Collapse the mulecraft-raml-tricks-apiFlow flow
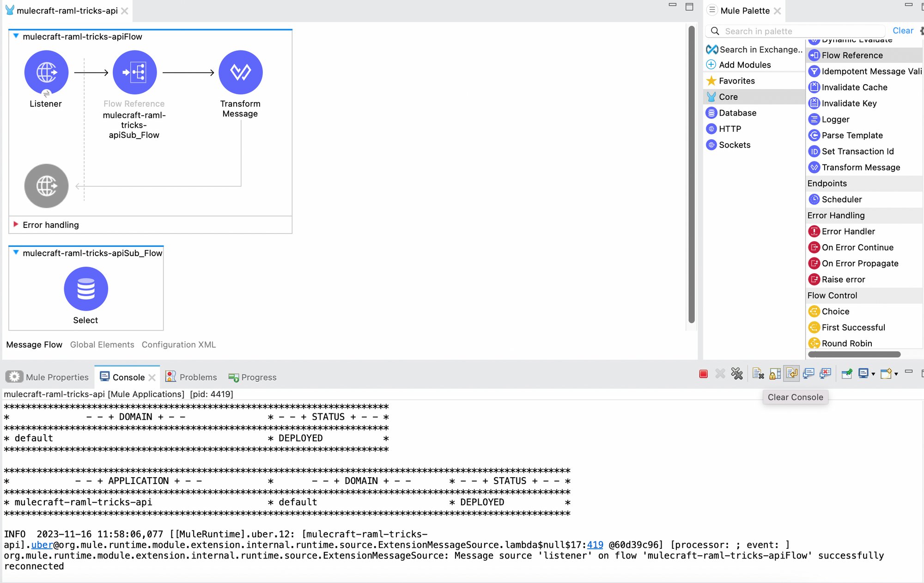 click(x=16, y=36)
